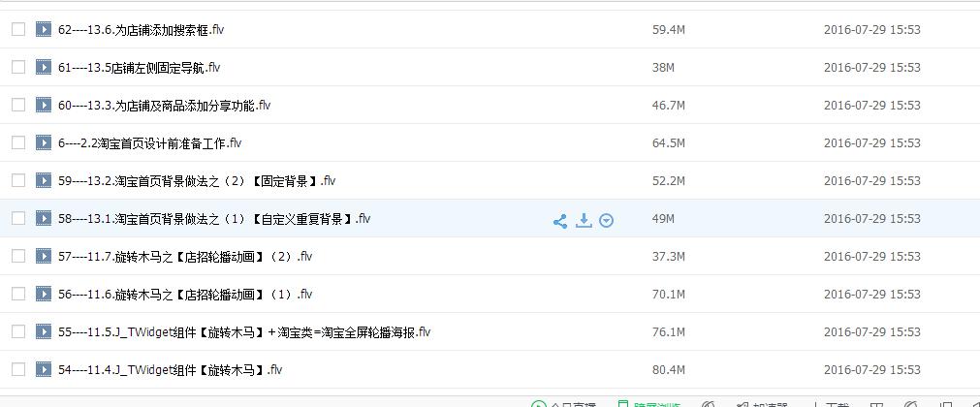This screenshot has height=407, width=980.
Task: Download the 58----13.1 file with download icon
Action: (x=584, y=220)
